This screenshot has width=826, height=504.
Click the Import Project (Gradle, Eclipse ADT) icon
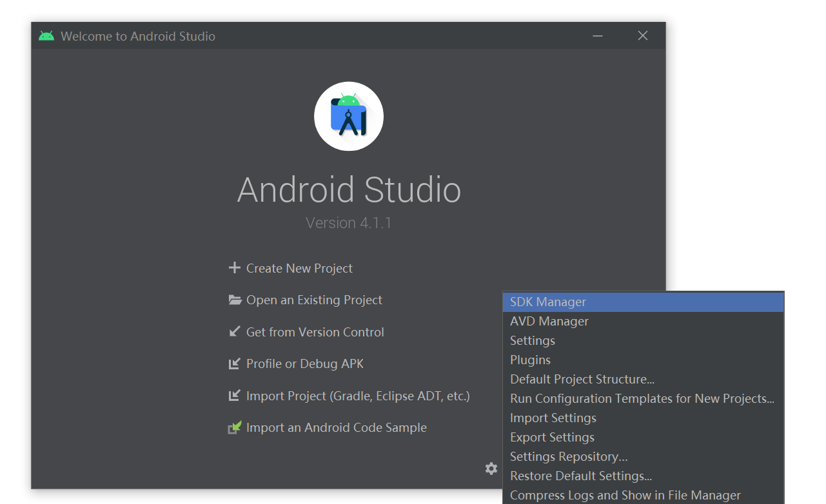[x=235, y=395]
